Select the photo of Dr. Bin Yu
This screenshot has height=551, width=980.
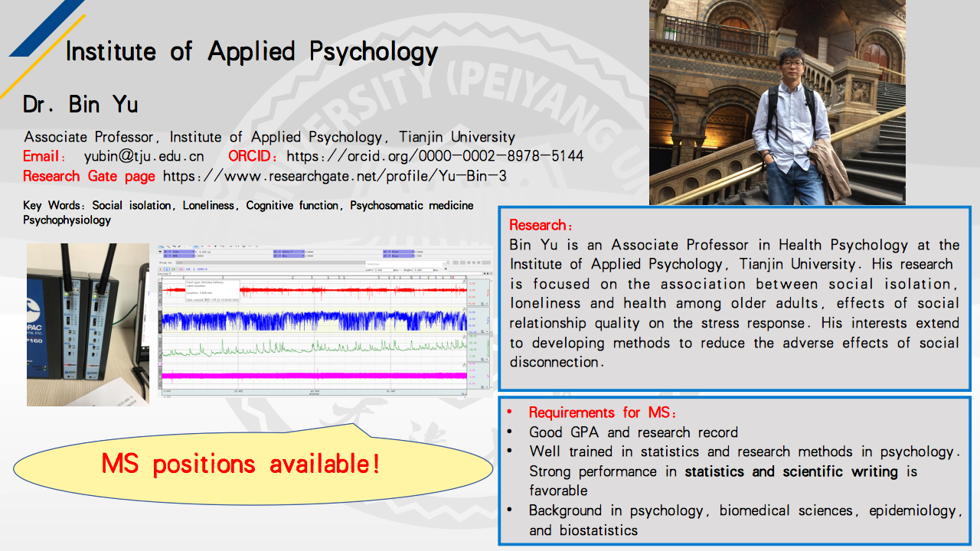[x=777, y=103]
